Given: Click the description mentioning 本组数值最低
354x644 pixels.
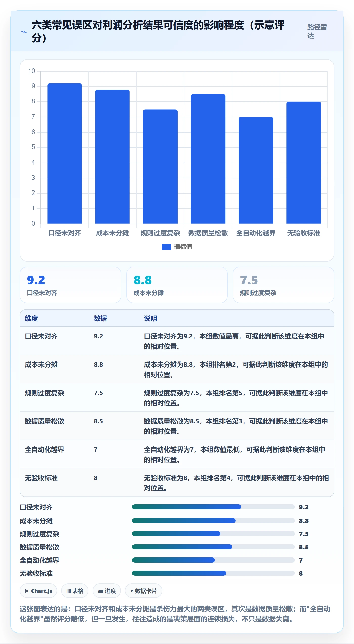Looking at the screenshot, I should pyautogui.click(x=234, y=454).
